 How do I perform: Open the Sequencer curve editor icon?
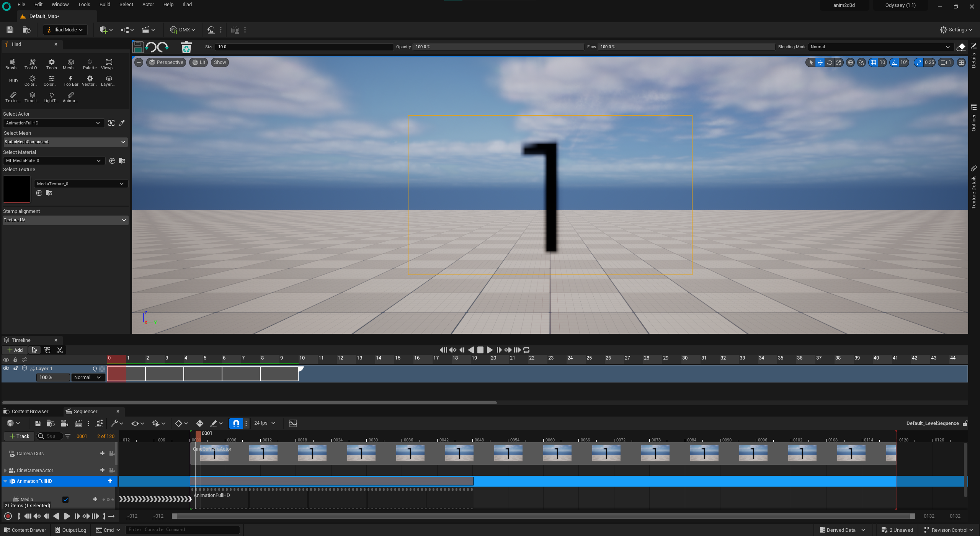[x=293, y=423]
